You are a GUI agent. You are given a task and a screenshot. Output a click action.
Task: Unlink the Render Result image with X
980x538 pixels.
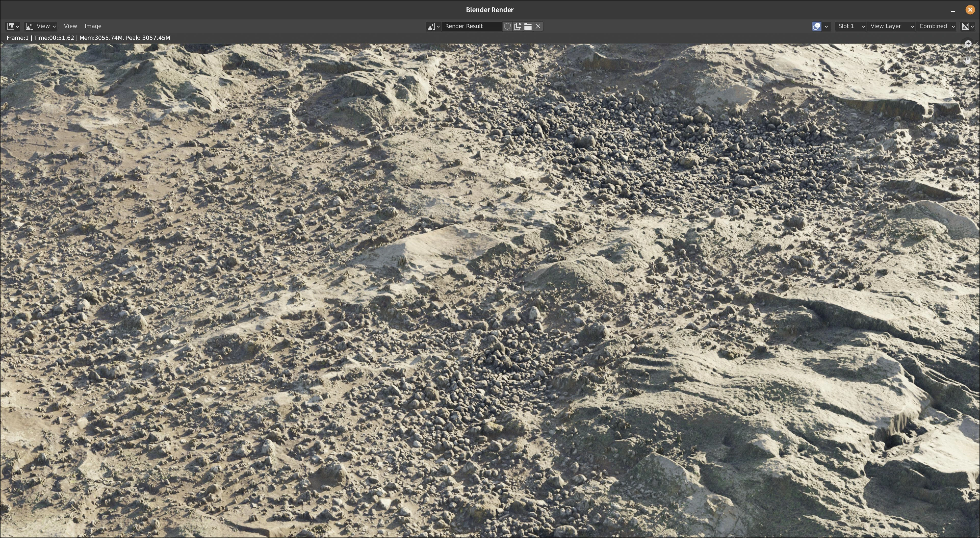538,26
